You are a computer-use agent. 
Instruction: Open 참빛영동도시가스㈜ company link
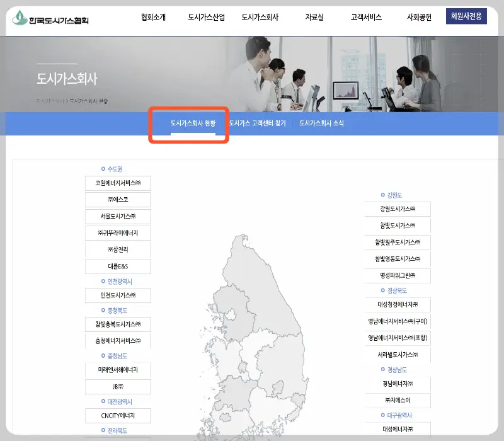(x=398, y=259)
